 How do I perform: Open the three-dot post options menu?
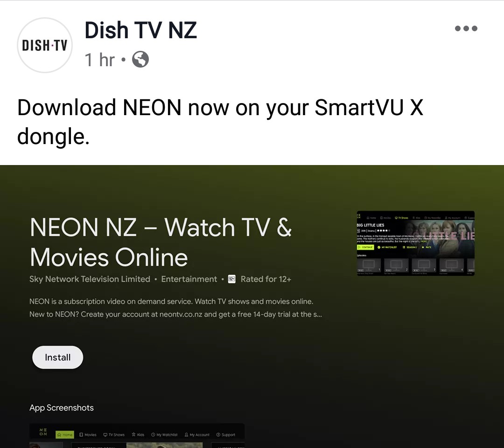[x=466, y=28]
